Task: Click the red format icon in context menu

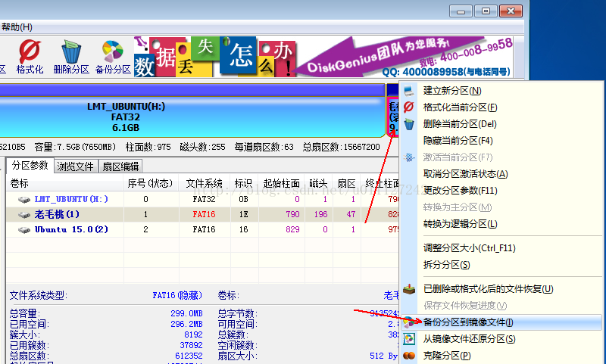Action: 409,107
